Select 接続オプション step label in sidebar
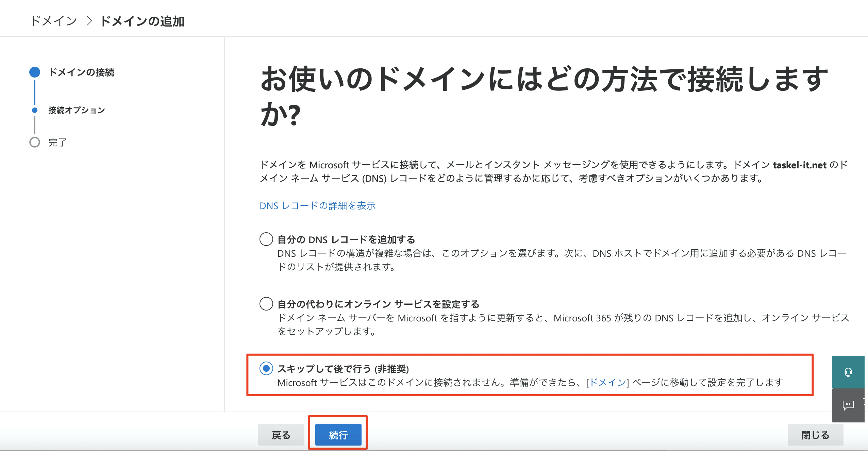This screenshot has width=868, height=451. [x=77, y=110]
